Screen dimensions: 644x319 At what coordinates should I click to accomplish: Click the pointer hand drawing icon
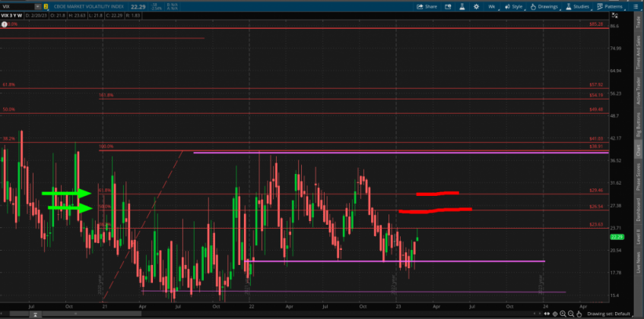(579, 314)
